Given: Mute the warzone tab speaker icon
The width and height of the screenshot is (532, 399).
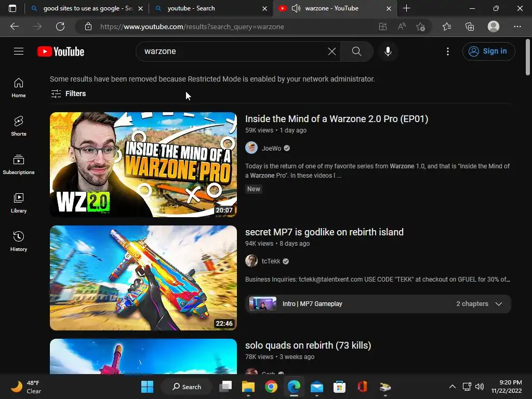Looking at the screenshot, I should (x=296, y=8).
